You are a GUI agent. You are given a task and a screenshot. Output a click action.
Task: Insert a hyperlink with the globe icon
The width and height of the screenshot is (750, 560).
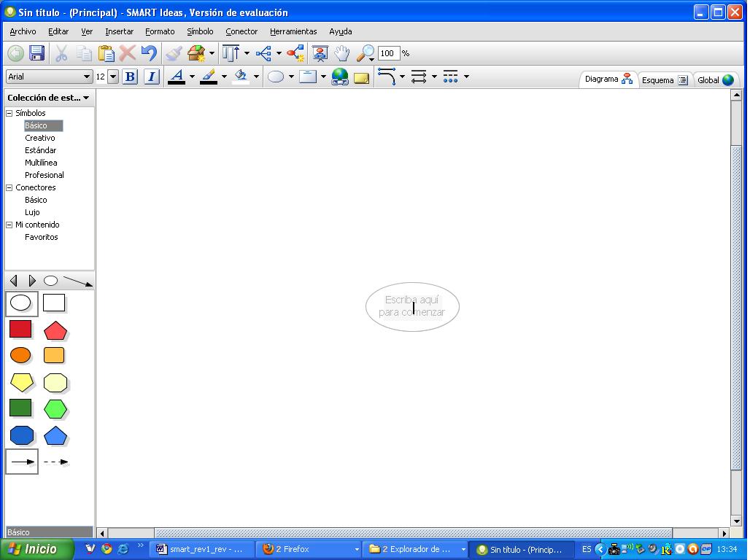(x=340, y=77)
